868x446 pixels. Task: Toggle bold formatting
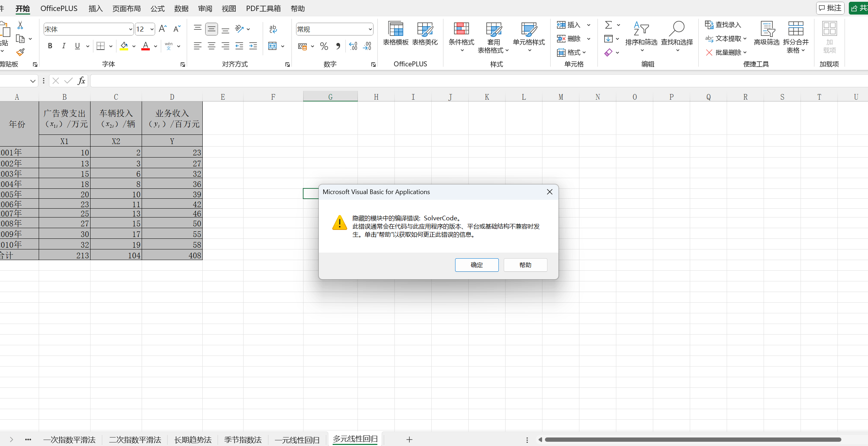tap(50, 46)
